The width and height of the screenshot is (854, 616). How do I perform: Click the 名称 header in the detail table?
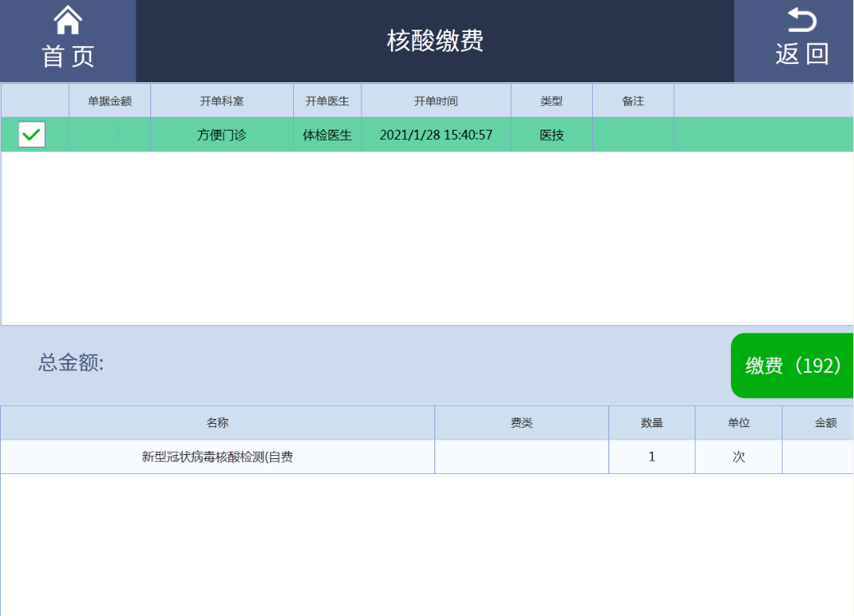pyautogui.click(x=218, y=423)
